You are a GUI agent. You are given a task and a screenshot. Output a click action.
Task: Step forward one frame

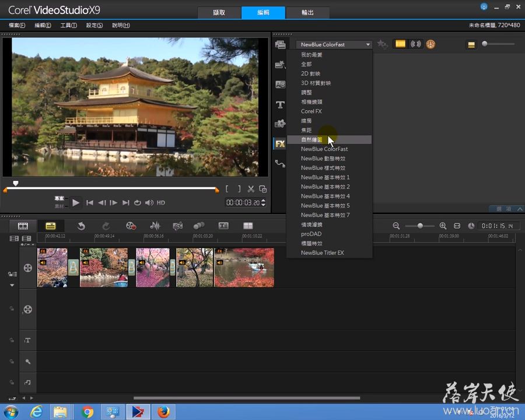coord(114,202)
